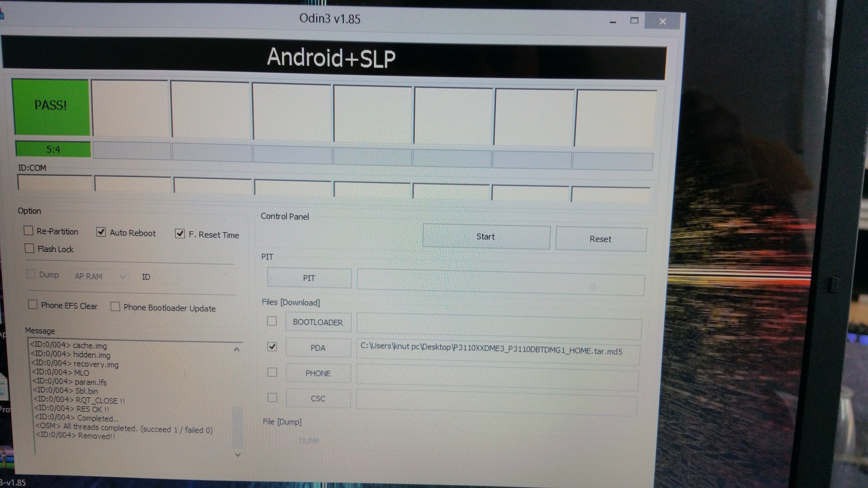The image size is (868, 488).
Task: Tick the CSC file checkbox
Action: click(272, 398)
